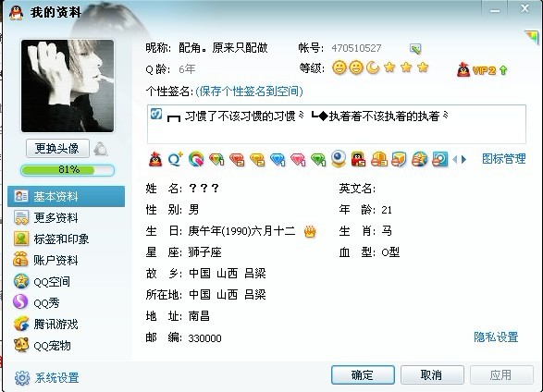This screenshot has height=392, width=543.
Task: Open 保存个性签名到空间 link
Action: point(249,92)
